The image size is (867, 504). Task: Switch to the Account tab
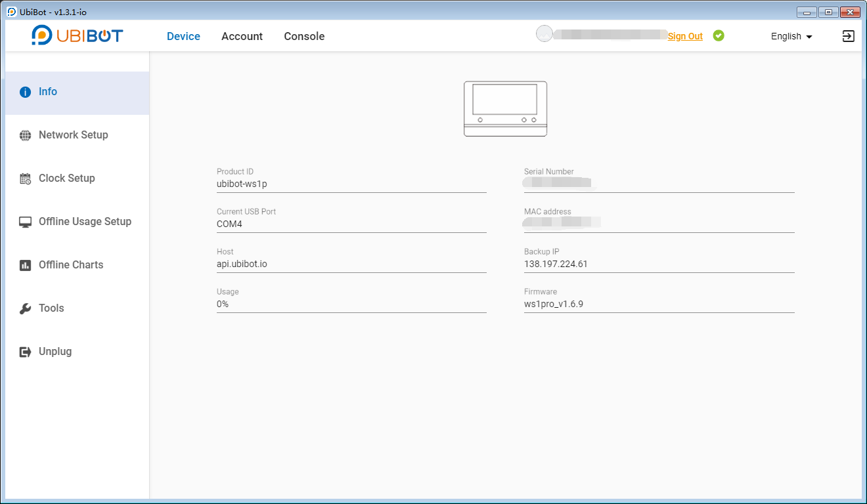pyautogui.click(x=242, y=37)
